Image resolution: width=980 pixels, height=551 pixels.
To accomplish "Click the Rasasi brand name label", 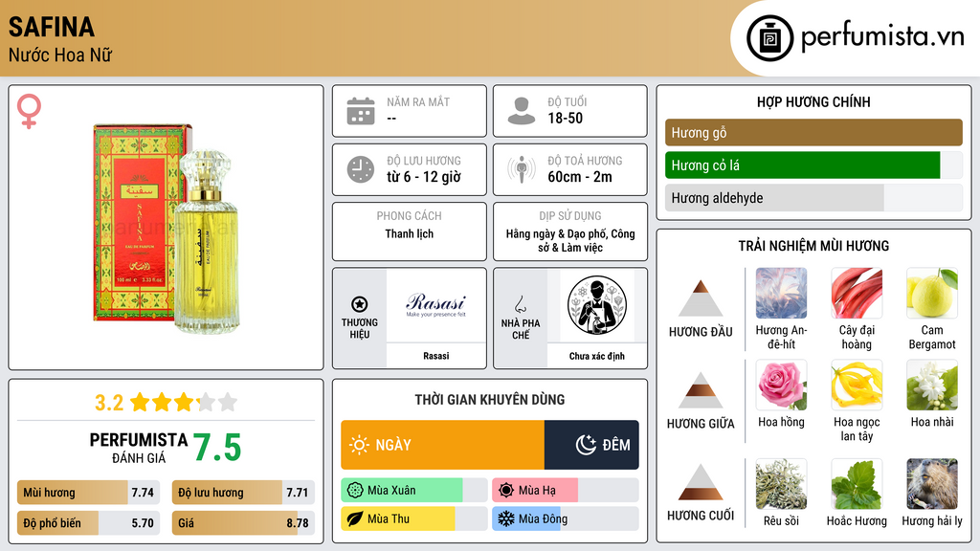I will [435, 356].
